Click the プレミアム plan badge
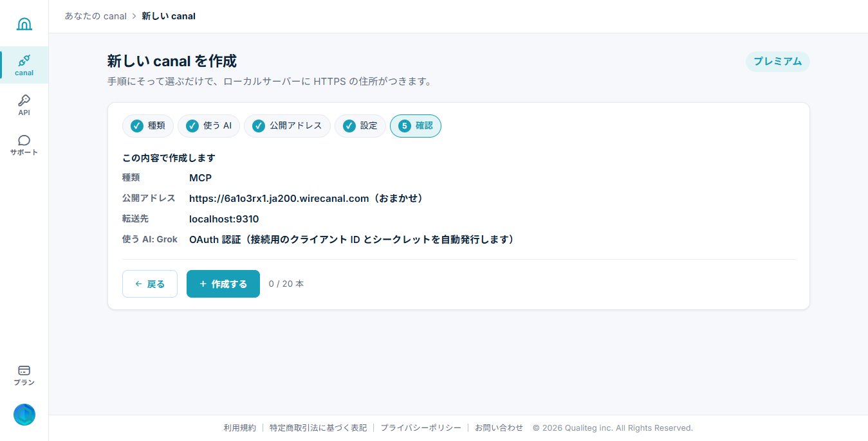The image size is (868, 441). pyautogui.click(x=777, y=62)
